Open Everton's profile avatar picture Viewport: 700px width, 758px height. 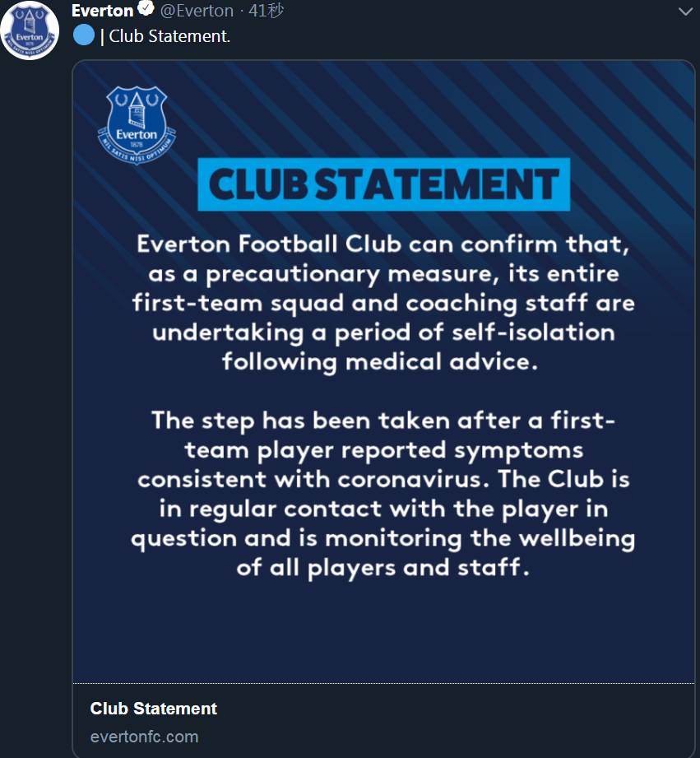[30, 30]
